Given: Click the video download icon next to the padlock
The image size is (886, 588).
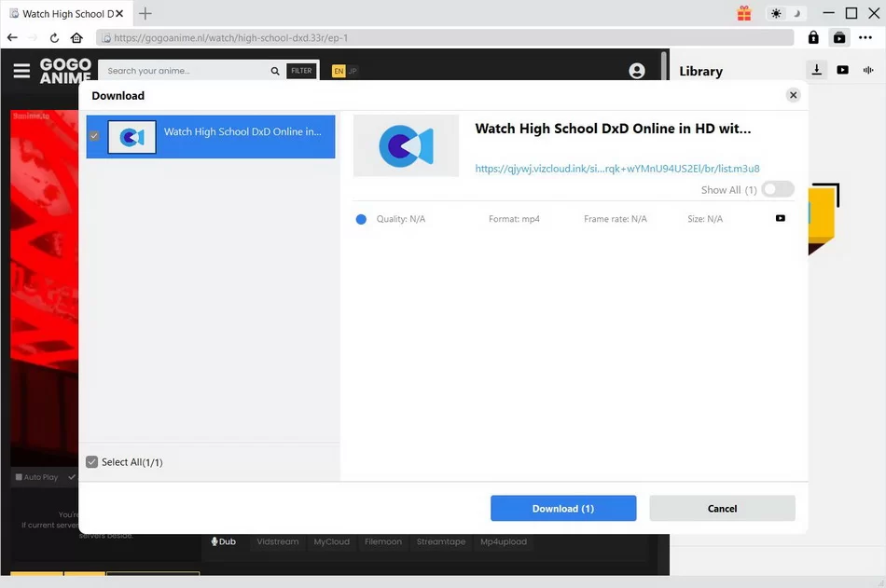Looking at the screenshot, I should [x=839, y=38].
